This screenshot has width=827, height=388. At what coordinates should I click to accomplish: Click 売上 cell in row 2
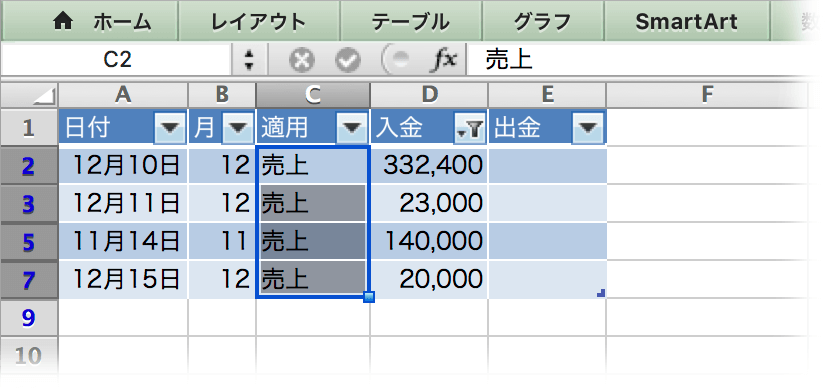click(x=313, y=166)
